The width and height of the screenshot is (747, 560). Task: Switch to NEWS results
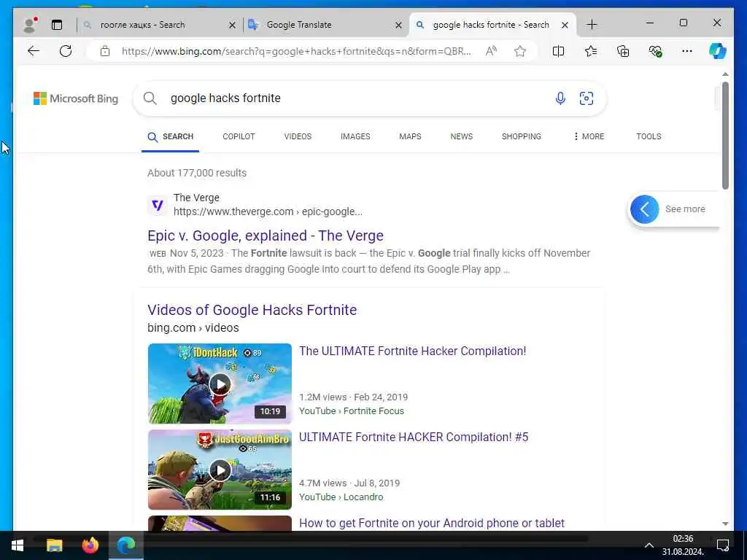[462, 136]
